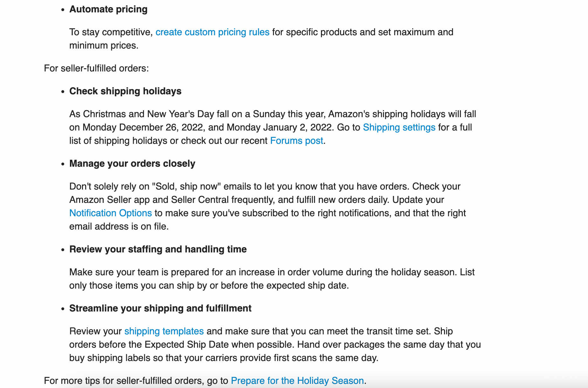Viewport: 588px width, 388px height.
Task: Follow the Notification Options link
Action: click(x=111, y=213)
